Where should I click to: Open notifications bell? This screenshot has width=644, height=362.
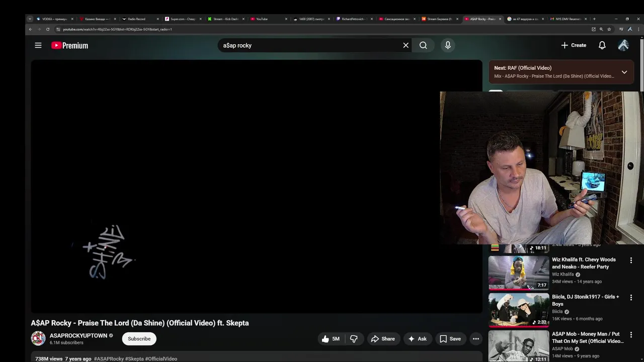click(602, 45)
